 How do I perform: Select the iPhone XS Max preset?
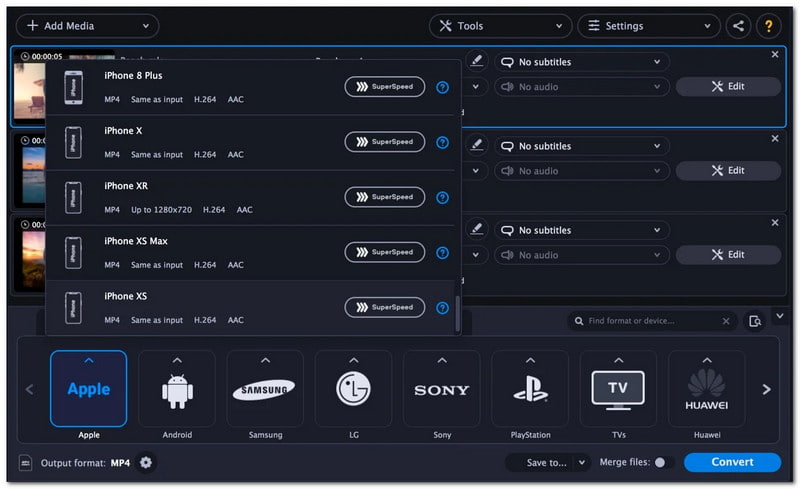click(250, 253)
